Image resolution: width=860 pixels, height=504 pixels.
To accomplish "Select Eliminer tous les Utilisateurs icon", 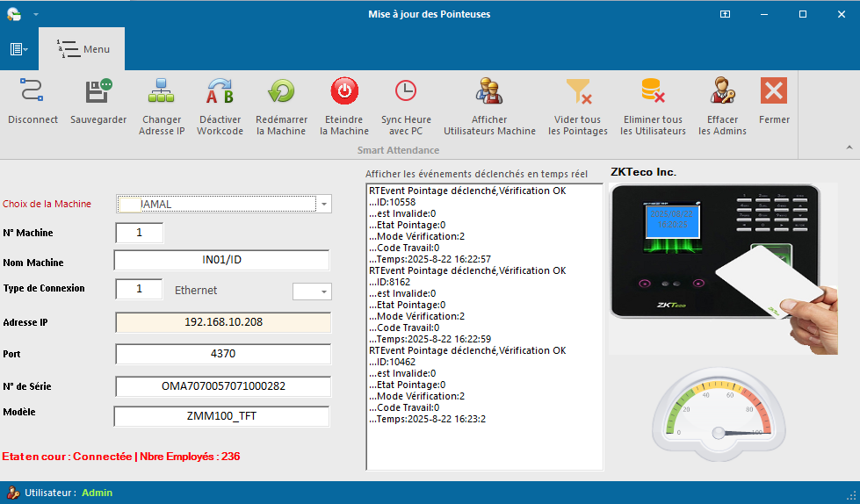I will coord(653,91).
